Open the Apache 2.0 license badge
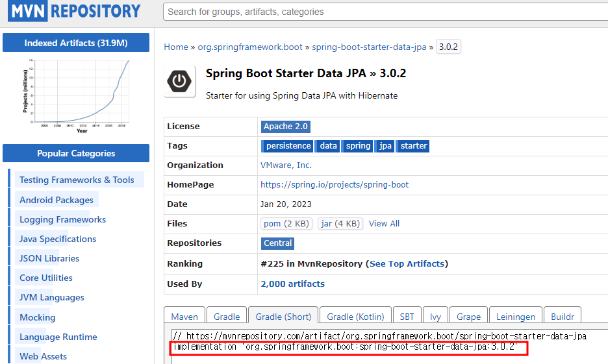The image size is (608, 364). (x=286, y=127)
